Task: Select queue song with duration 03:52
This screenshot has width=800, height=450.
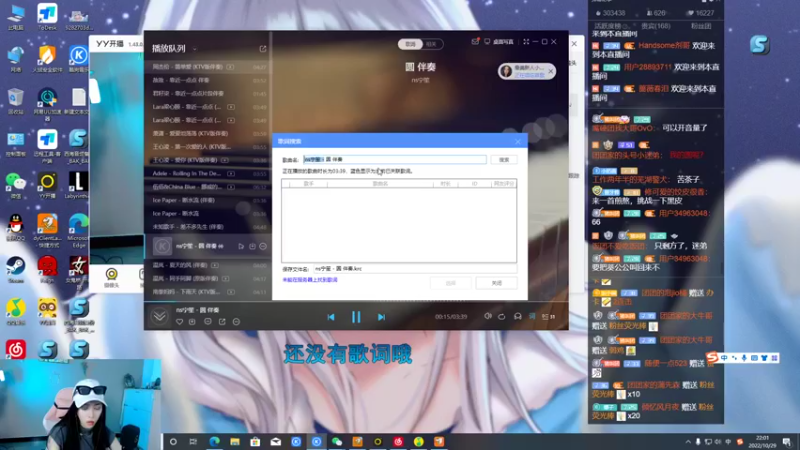Action: pyautogui.click(x=208, y=80)
